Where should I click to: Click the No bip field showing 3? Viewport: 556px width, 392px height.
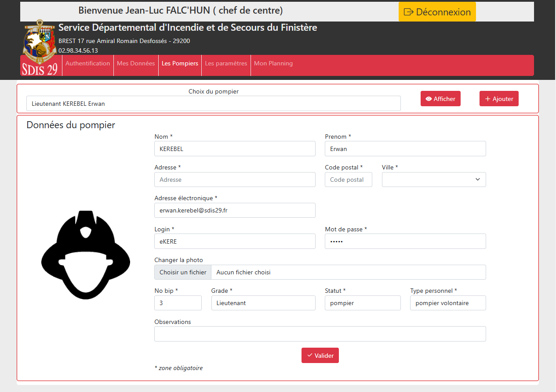178,303
